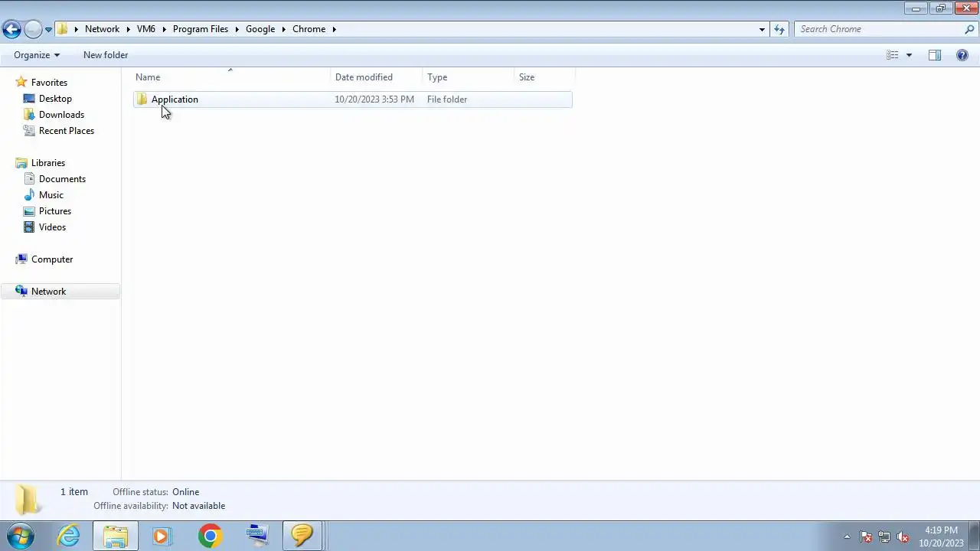
Task: Open the keyboard-and-monitor taskbar app
Action: [x=256, y=536]
